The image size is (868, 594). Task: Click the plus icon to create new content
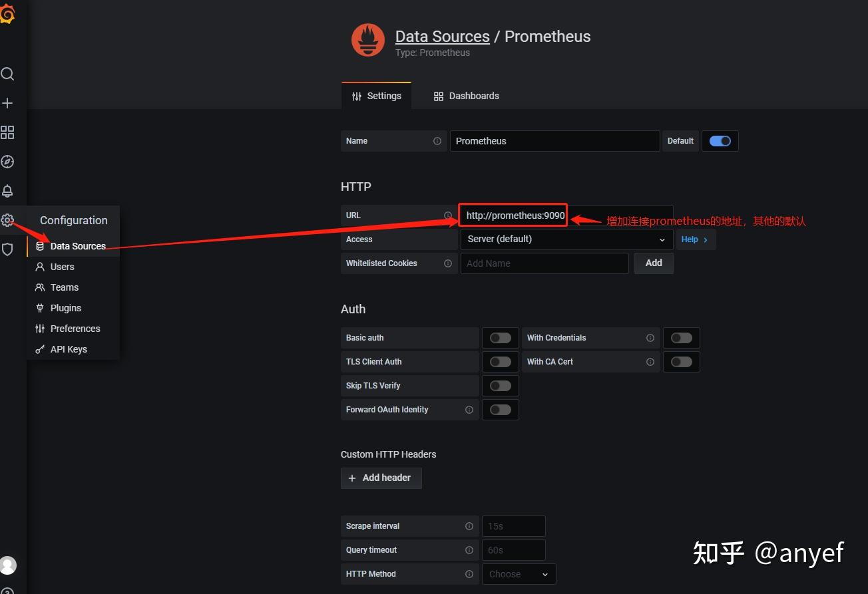point(8,103)
